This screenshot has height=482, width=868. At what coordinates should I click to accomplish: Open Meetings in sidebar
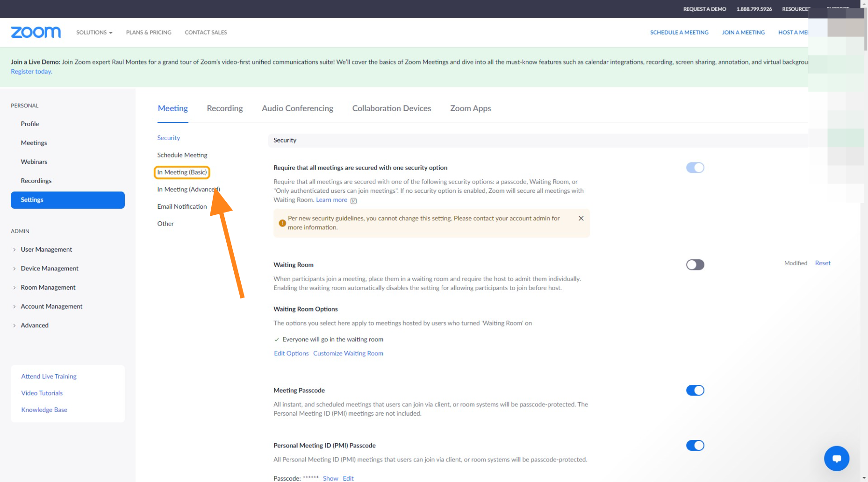click(x=34, y=143)
